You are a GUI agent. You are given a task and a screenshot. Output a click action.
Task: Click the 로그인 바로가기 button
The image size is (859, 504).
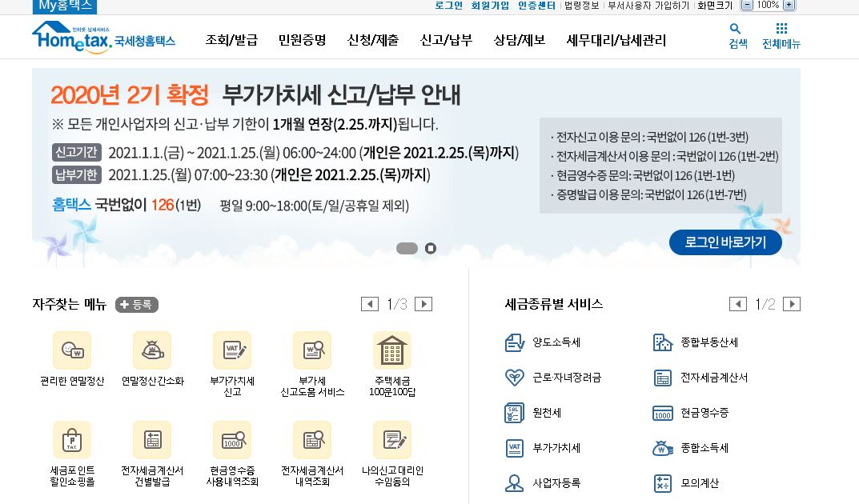tap(725, 242)
